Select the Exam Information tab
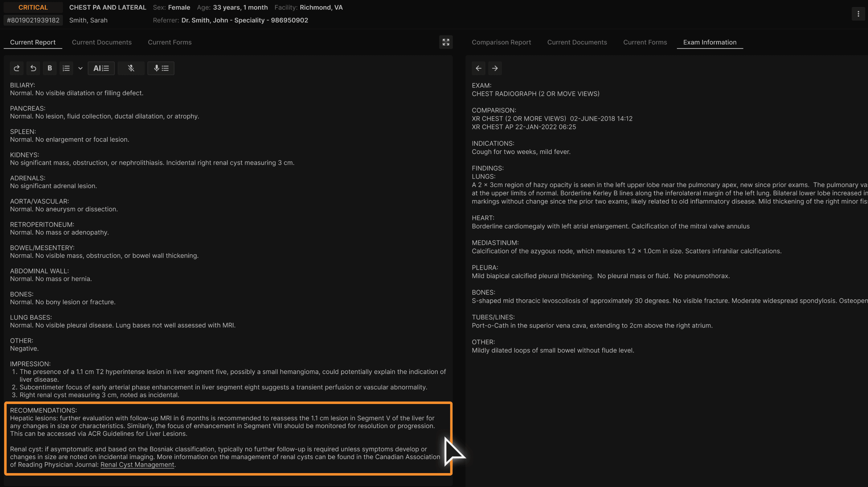This screenshot has height=487, width=868. (x=710, y=42)
